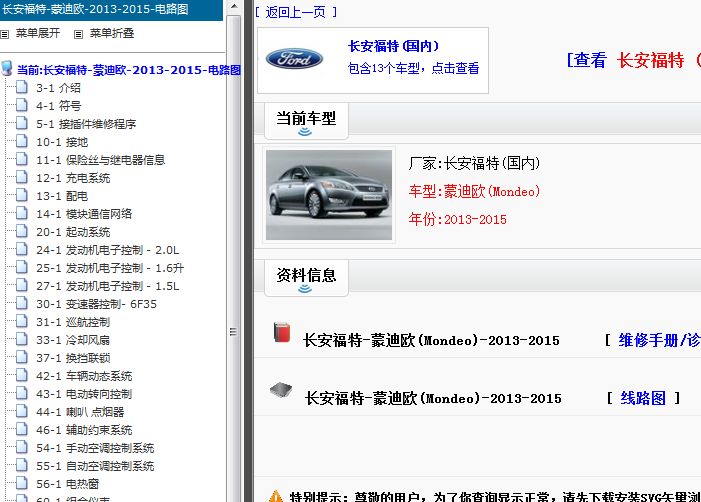Open tree item 27-1 发动机电子控制 - 1.5L
This screenshot has width=701, height=502.
108,286
